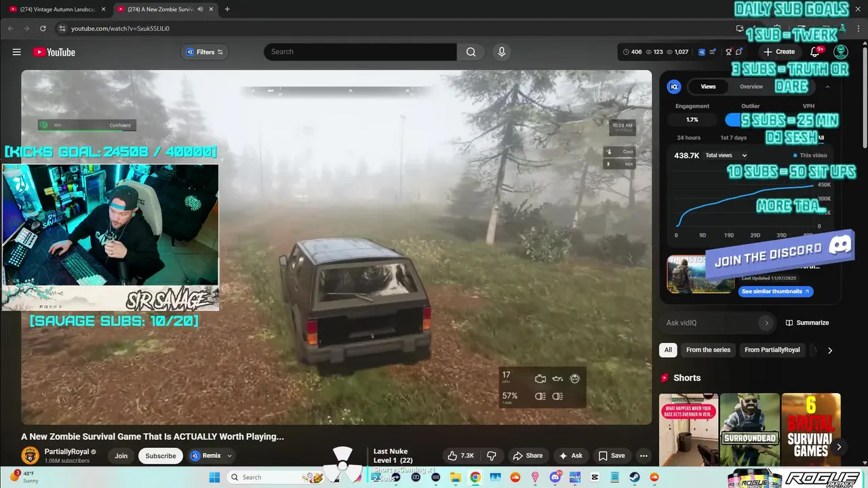Click Summarize button
868x488 pixels.
tap(807, 323)
